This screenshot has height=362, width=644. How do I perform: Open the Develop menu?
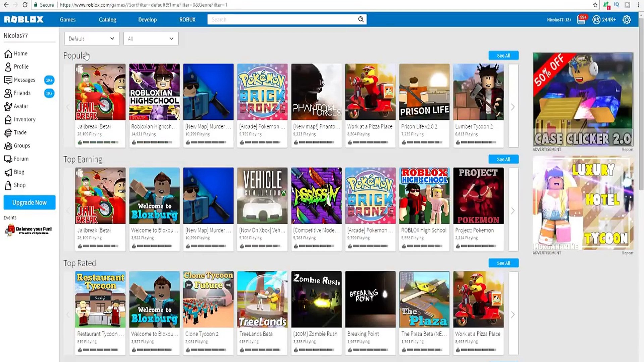pos(147,20)
